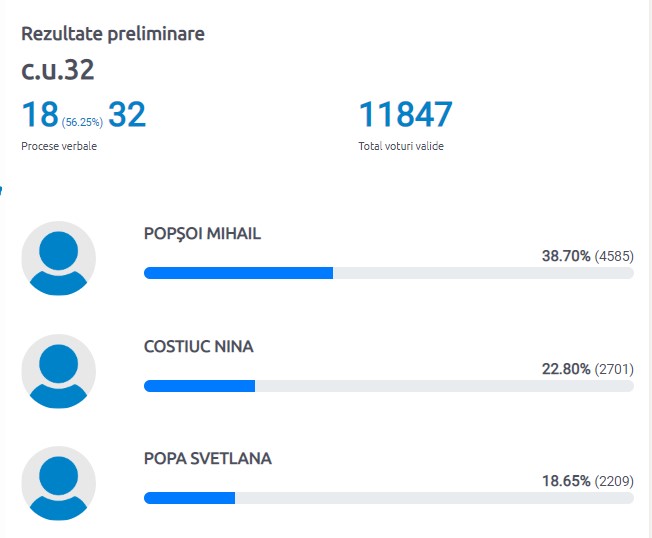Click the 18.65% (2209) result
This screenshot has height=538, width=652.
[587, 481]
